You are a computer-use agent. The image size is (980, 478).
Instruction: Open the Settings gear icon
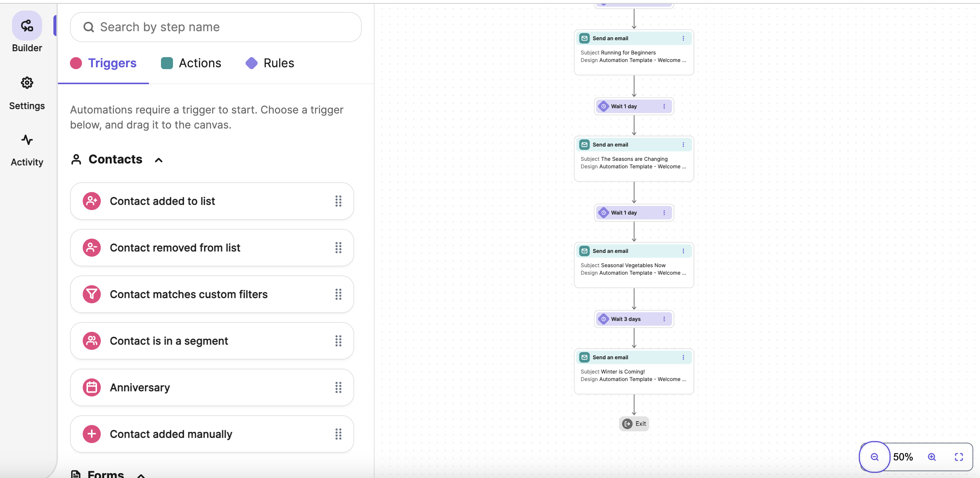click(x=27, y=83)
